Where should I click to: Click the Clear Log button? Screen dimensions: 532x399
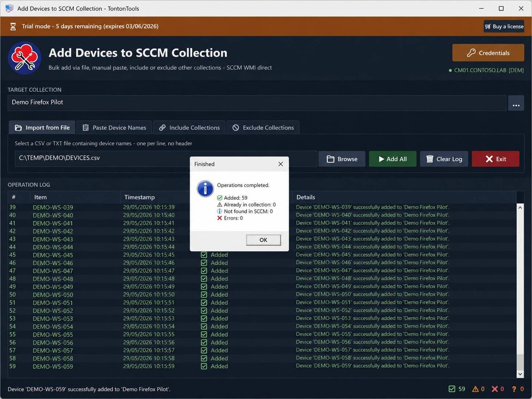tap(444, 159)
